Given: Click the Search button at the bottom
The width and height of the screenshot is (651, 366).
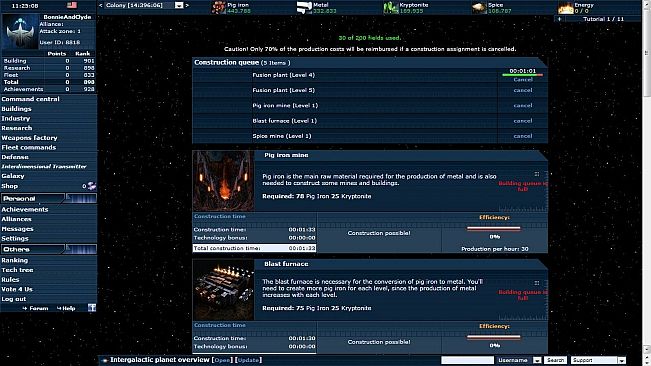Looking at the screenshot, I should 555,360.
